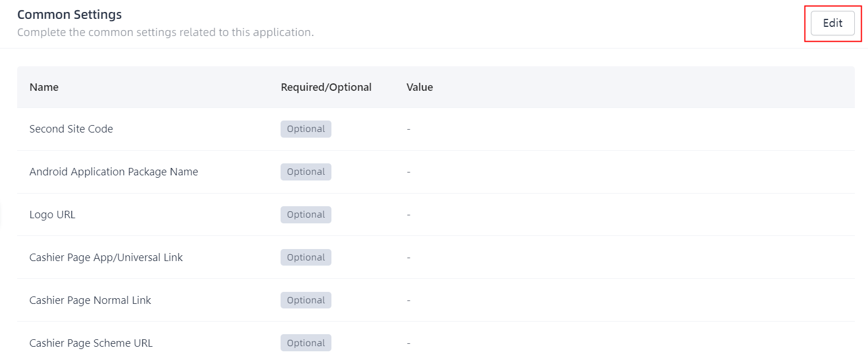Click the common settings description text
The width and height of the screenshot is (868, 361).
[x=165, y=33]
